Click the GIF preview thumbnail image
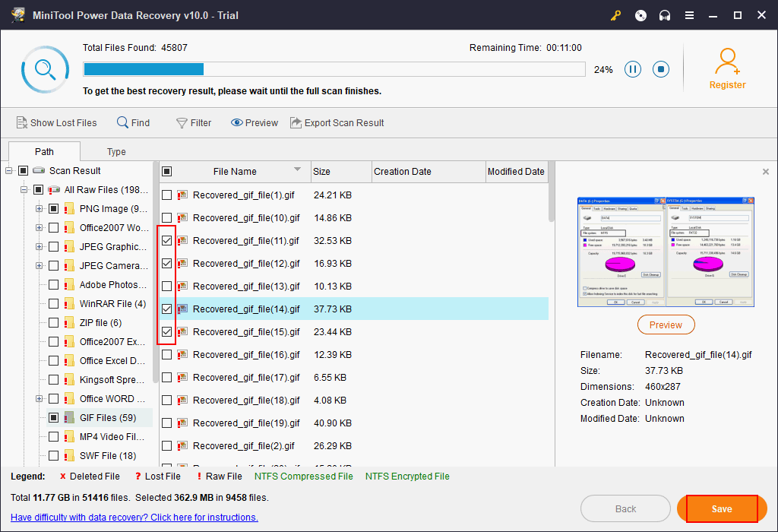 [666, 252]
